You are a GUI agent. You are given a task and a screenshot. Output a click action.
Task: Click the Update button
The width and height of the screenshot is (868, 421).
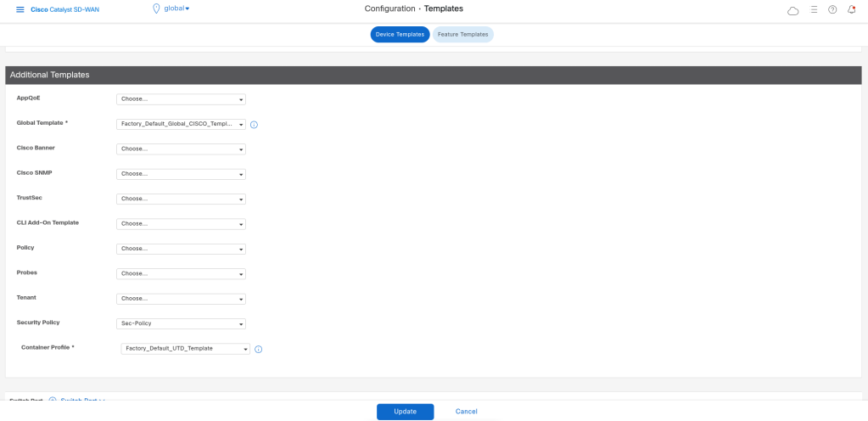[405, 412]
